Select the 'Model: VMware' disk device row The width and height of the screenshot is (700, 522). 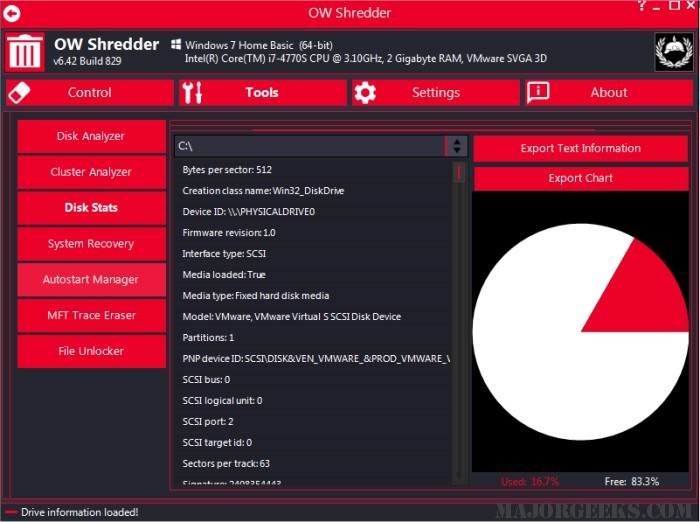(312, 317)
